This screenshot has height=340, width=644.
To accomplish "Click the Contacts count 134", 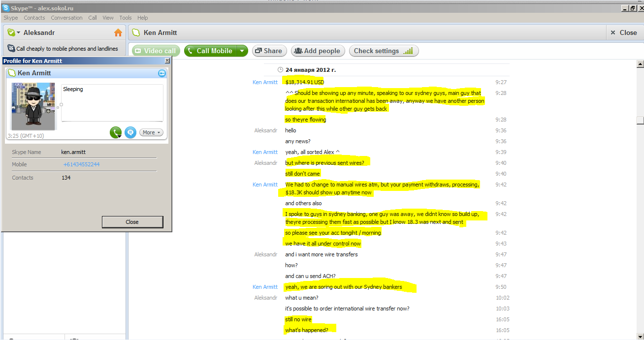I will pyautogui.click(x=66, y=178).
